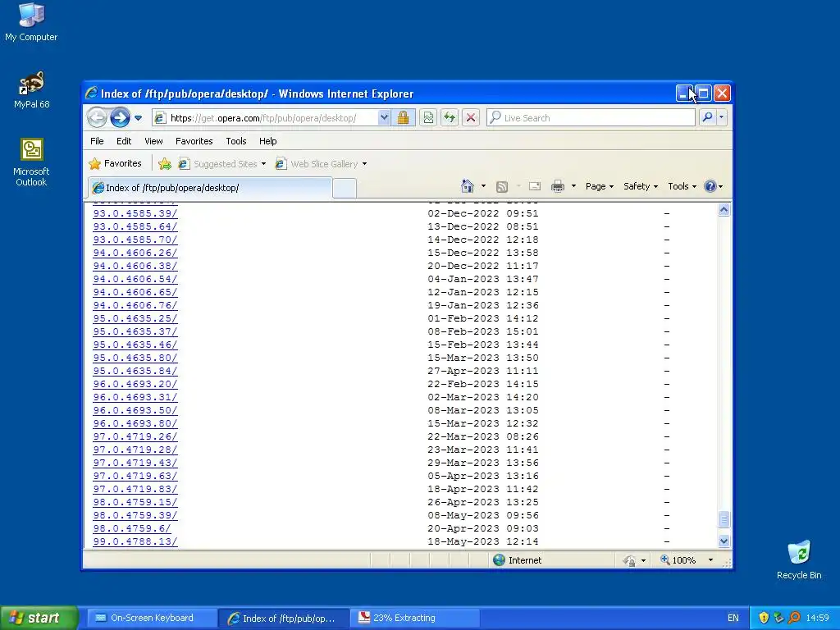Click the New Tab button

pos(345,188)
